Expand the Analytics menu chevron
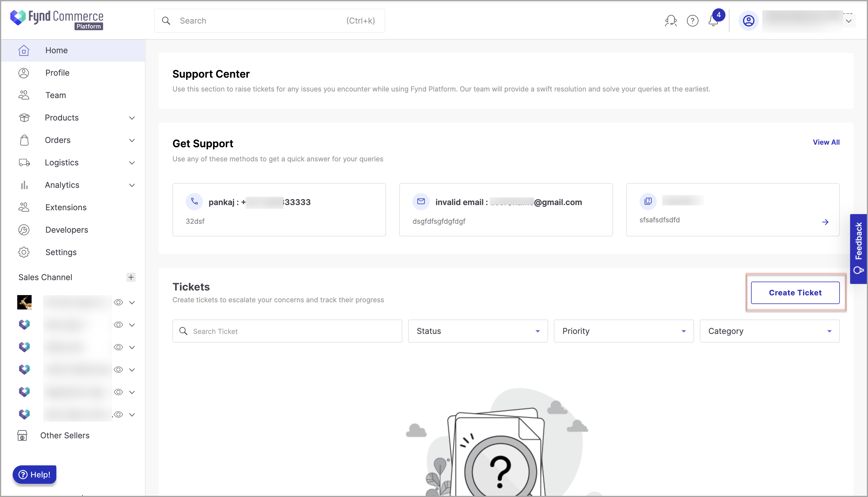 click(x=132, y=185)
